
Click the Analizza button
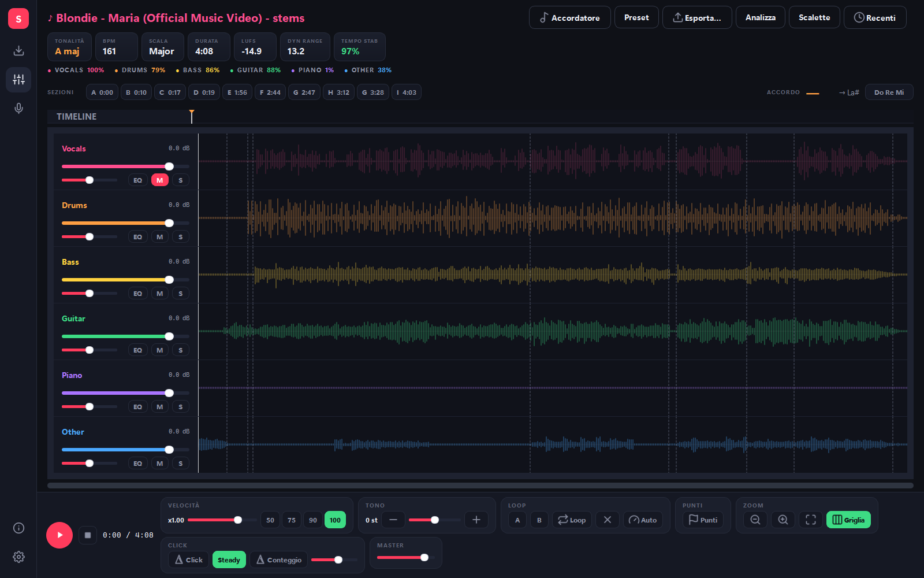pos(761,17)
